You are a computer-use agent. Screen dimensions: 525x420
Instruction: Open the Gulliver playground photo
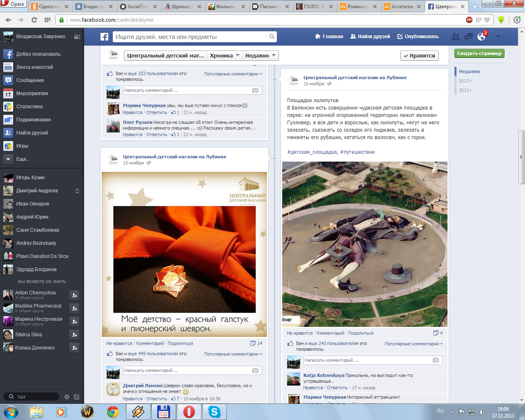click(x=365, y=244)
